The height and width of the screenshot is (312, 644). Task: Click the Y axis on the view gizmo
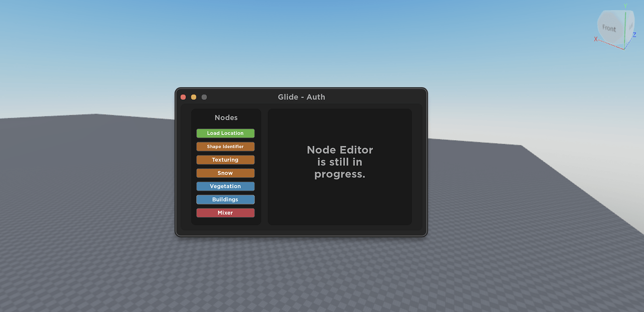pos(625,7)
